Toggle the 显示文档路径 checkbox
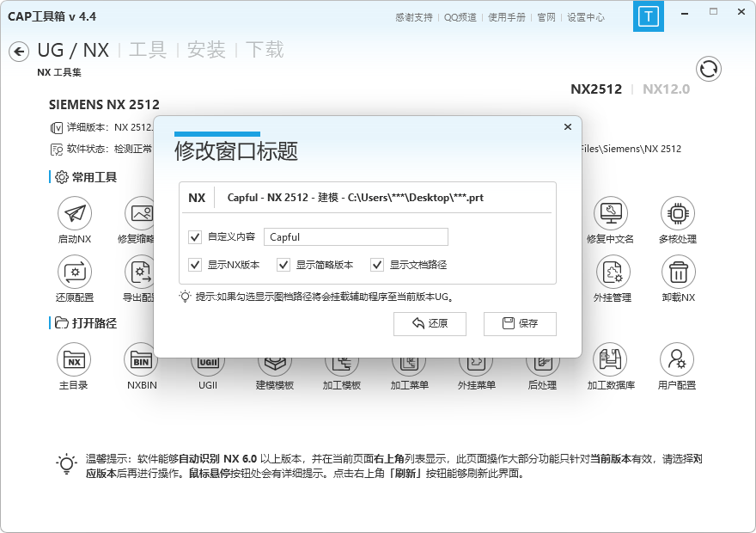The width and height of the screenshot is (756, 533). tap(376, 265)
